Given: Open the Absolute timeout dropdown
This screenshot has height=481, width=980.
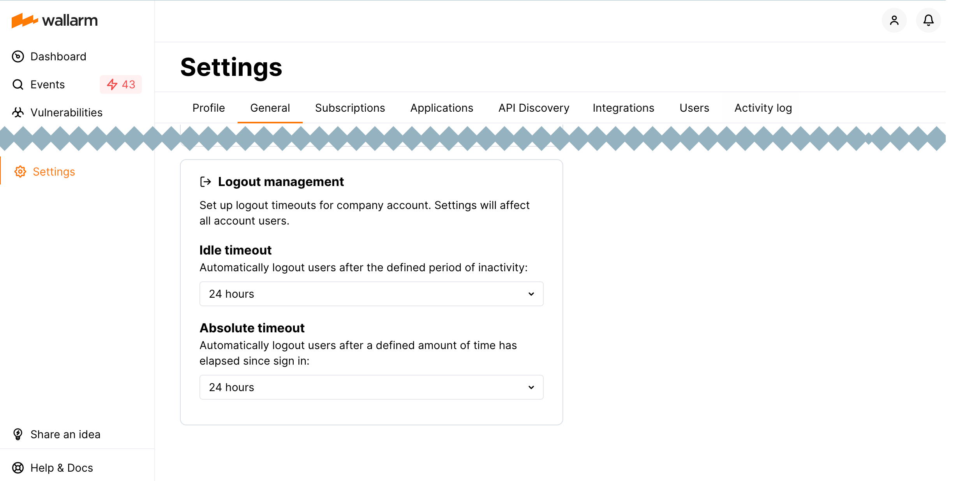Looking at the screenshot, I should (x=371, y=387).
